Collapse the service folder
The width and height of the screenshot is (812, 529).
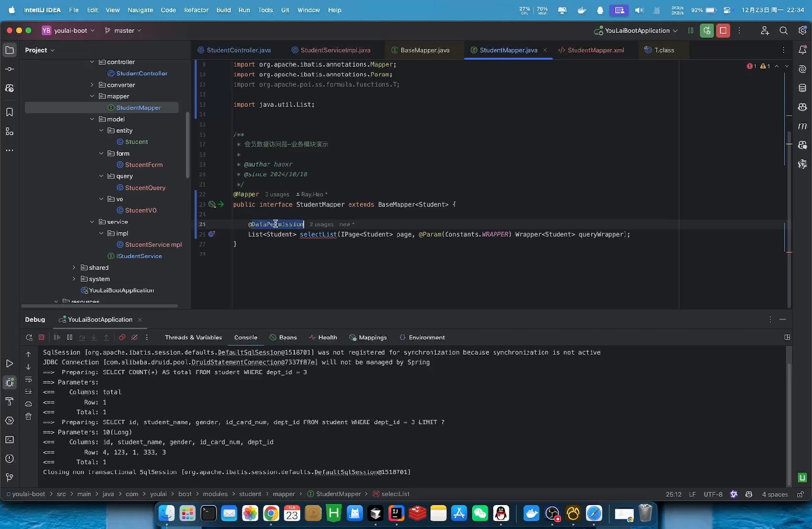[x=92, y=222]
